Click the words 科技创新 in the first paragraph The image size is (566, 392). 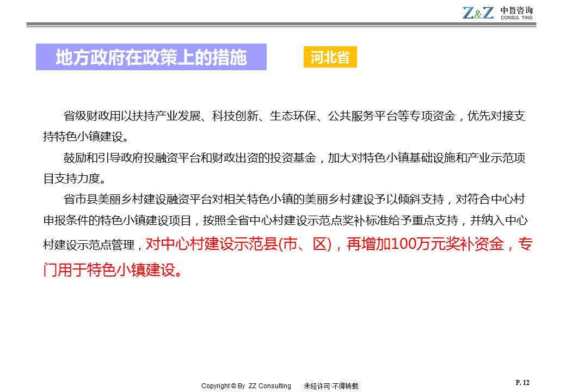(231, 116)
